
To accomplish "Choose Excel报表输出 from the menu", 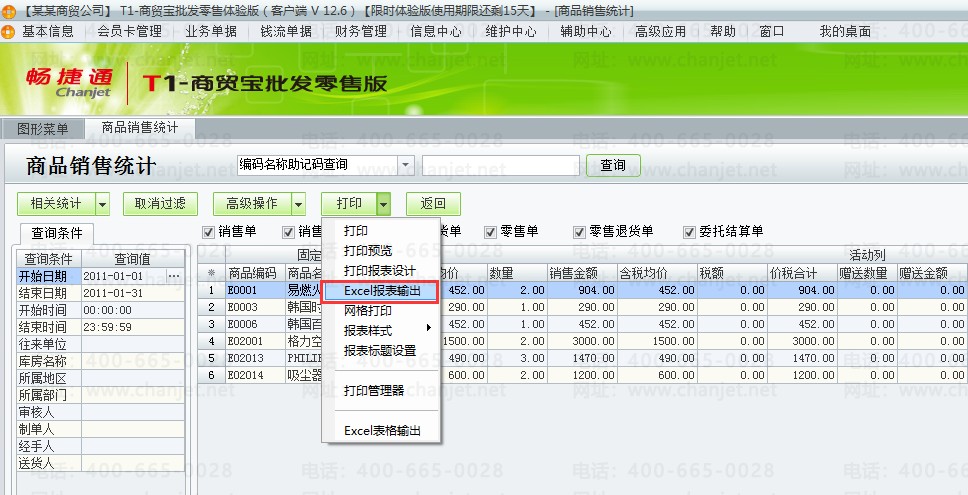I will pyautogui.click(x=382, y=291).
